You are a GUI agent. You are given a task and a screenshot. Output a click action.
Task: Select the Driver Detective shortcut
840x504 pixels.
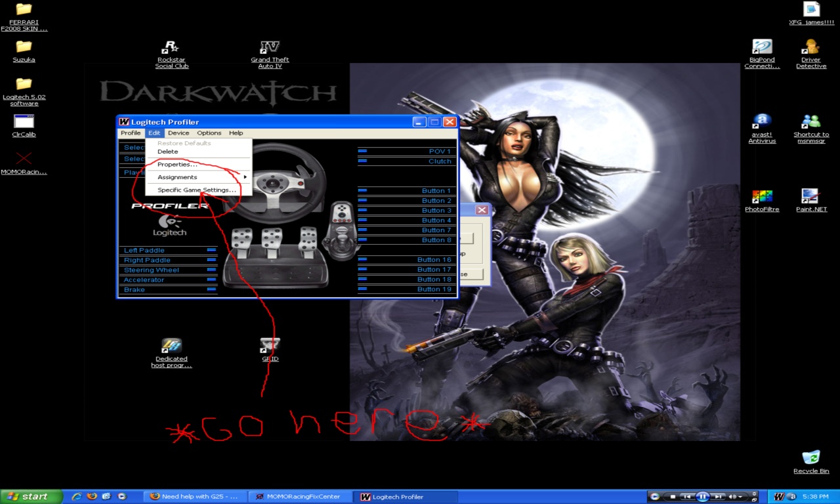pyautogui.click(x=811, y=54)
